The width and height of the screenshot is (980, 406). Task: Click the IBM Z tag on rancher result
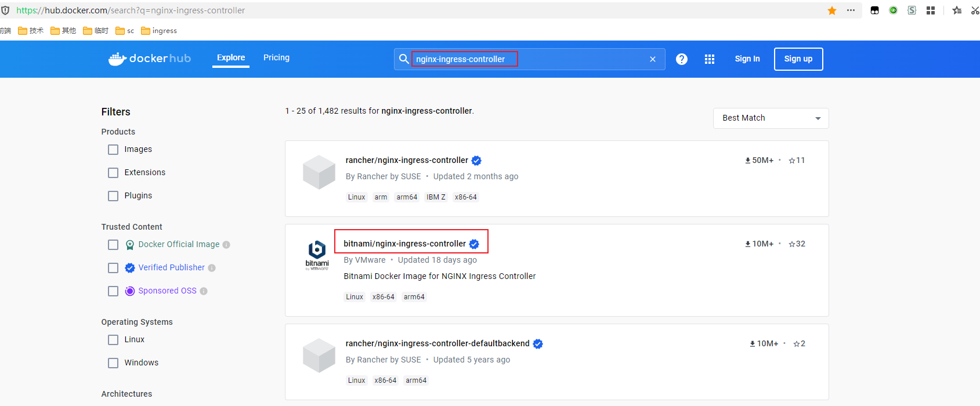[436, 197]
